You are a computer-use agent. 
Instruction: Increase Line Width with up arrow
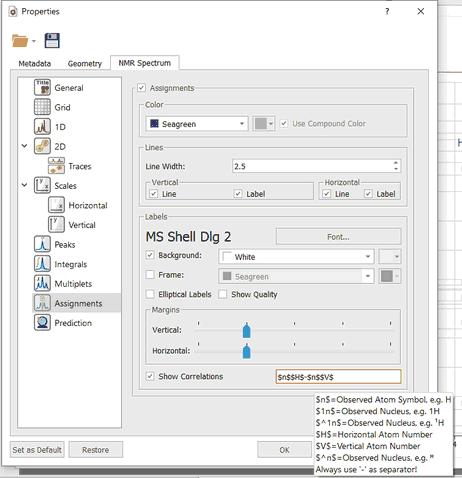396,163
